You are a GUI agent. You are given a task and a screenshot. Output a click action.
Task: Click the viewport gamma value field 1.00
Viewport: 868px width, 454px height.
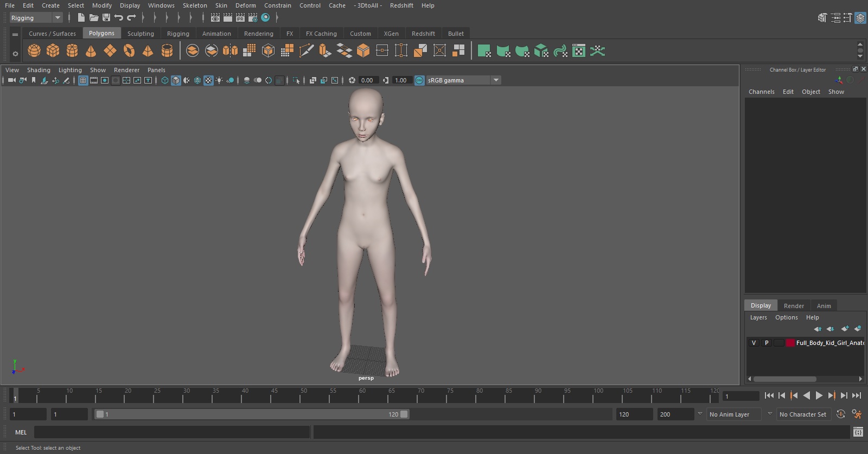401,80
